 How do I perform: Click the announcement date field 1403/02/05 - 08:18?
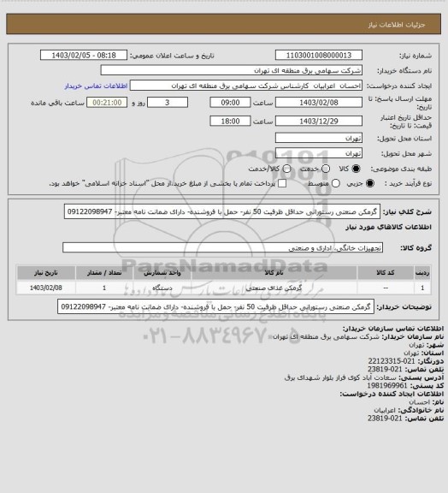84,55
